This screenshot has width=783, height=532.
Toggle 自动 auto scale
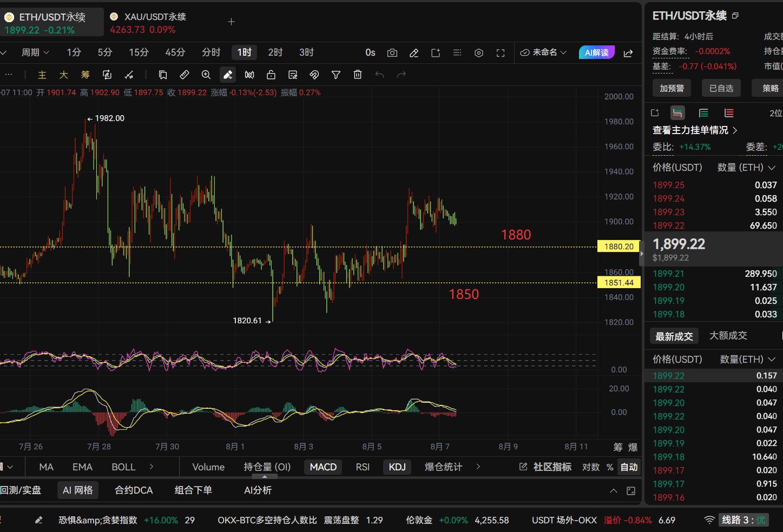click(x=629, y=467)
